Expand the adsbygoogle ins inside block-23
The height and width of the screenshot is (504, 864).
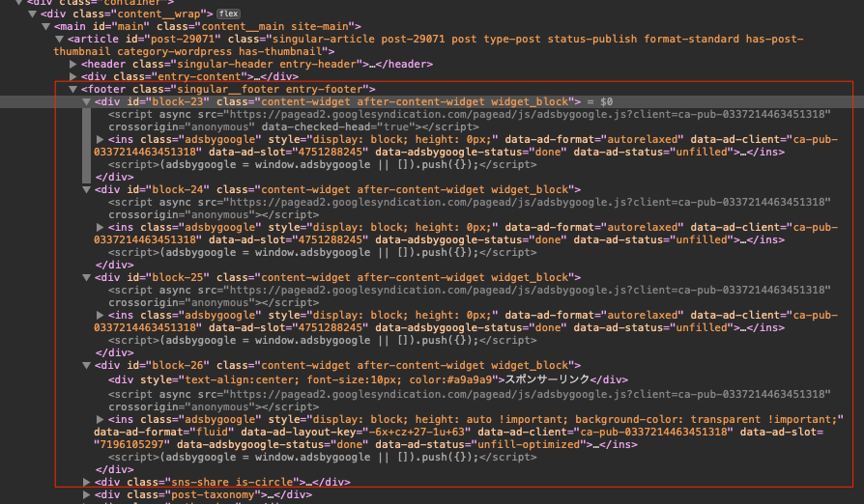click(x=100, y=140)
